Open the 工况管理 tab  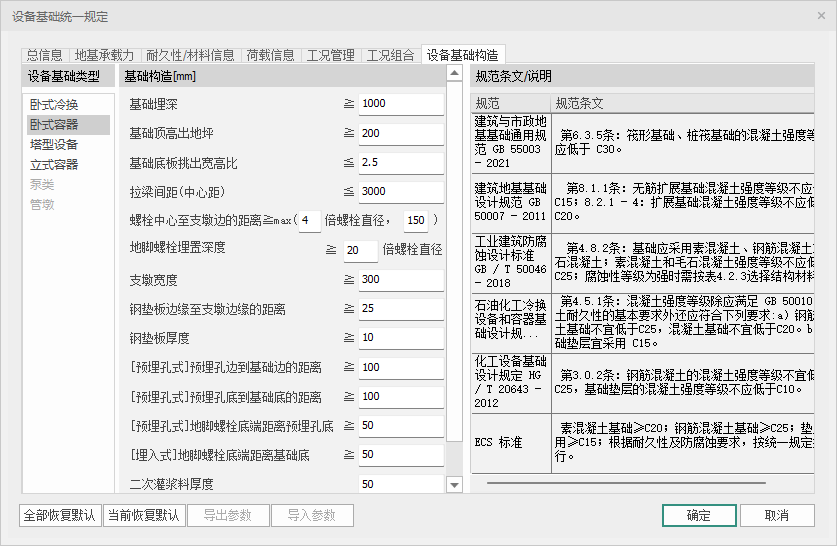point(330,55)
